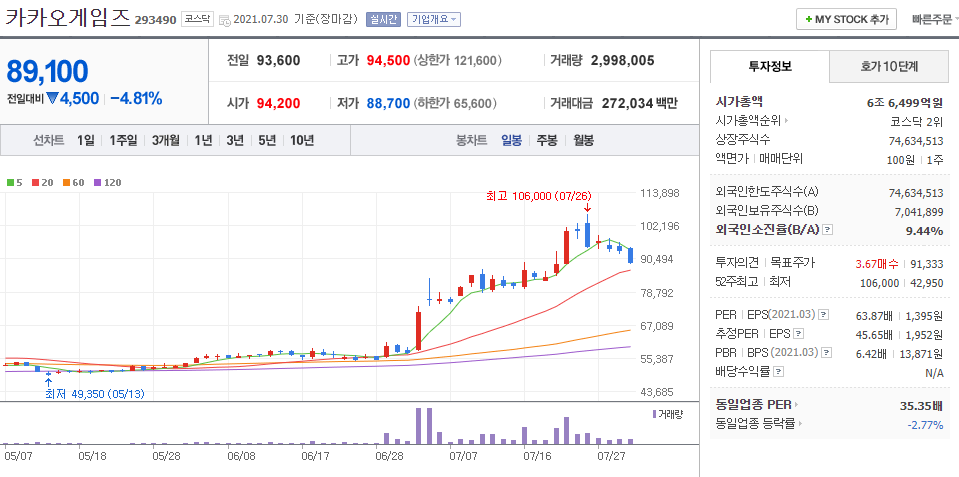This screenshot has height=477, width=959.
Task: Click the 시가총액 value 6조 6,499억원
Action: tap(905, 102)
